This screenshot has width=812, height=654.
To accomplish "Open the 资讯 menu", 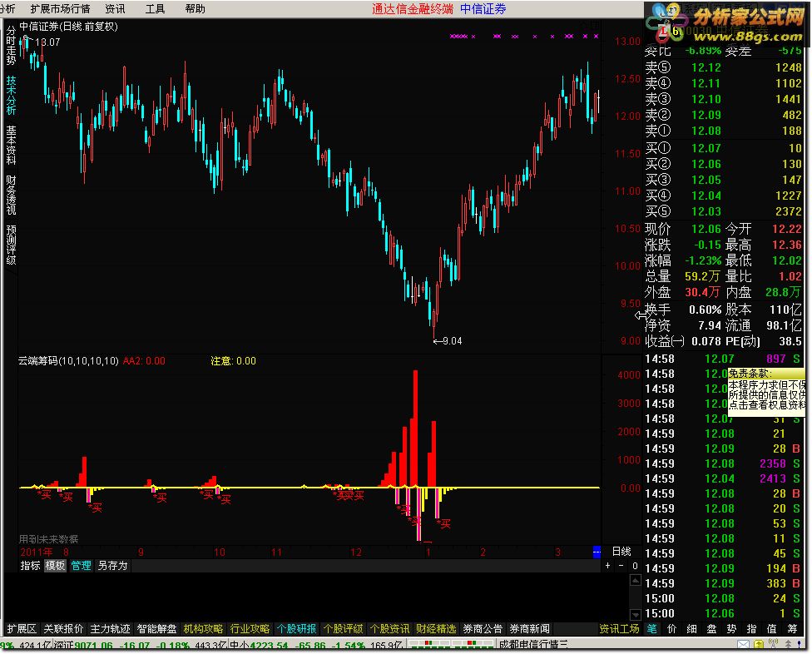I will 115,9.
